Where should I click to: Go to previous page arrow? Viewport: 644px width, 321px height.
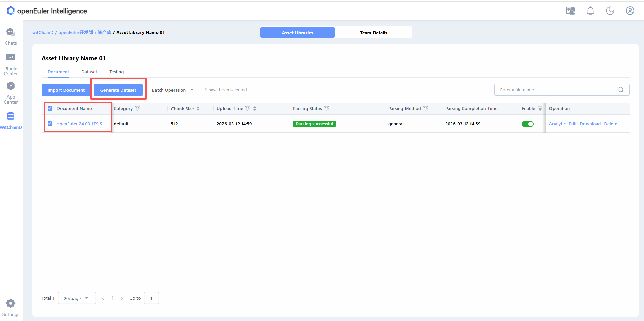click(x=103, y=298)
